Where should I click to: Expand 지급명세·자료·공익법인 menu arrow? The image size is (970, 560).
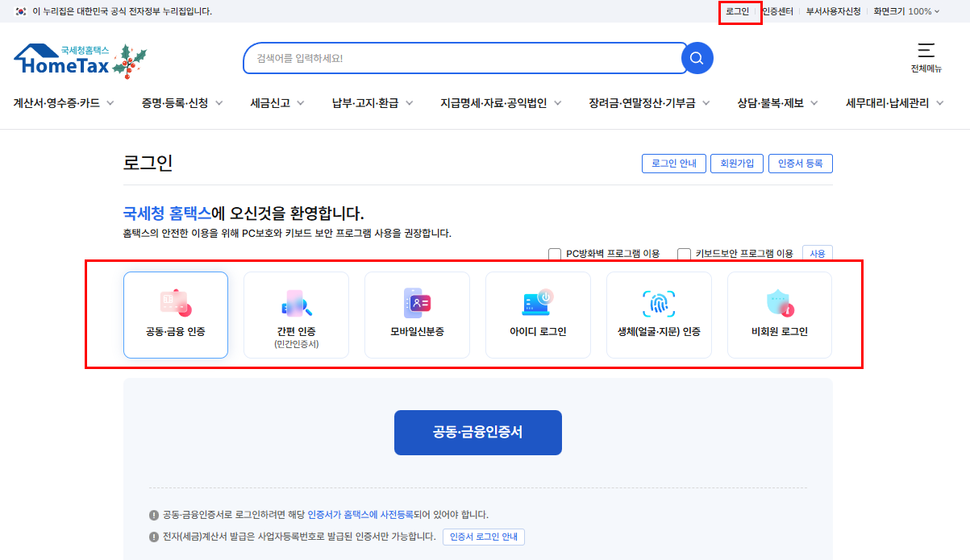[557, 103]
